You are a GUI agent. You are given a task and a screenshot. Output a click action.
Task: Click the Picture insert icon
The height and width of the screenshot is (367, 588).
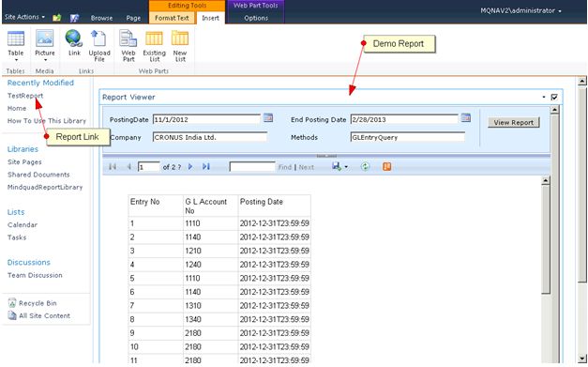tap(45, 46)
